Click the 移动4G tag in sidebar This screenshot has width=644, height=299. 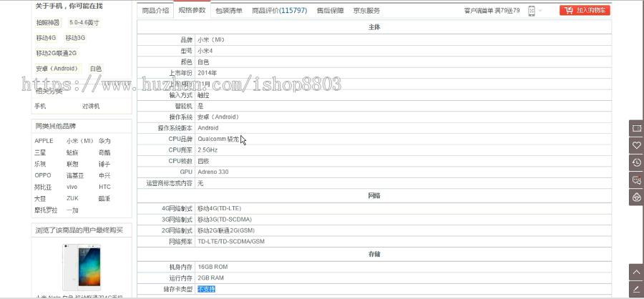click(46, 38)
